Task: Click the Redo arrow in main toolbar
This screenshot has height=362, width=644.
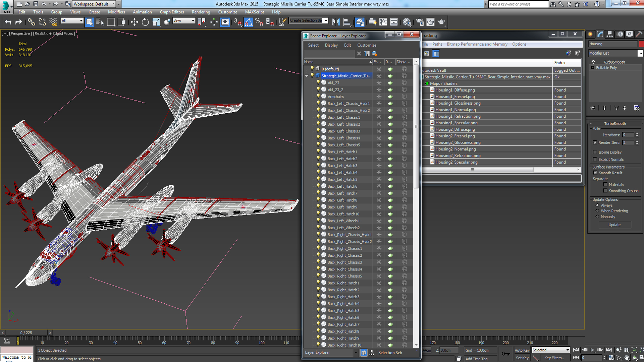Action: click(x=18, y=22)
